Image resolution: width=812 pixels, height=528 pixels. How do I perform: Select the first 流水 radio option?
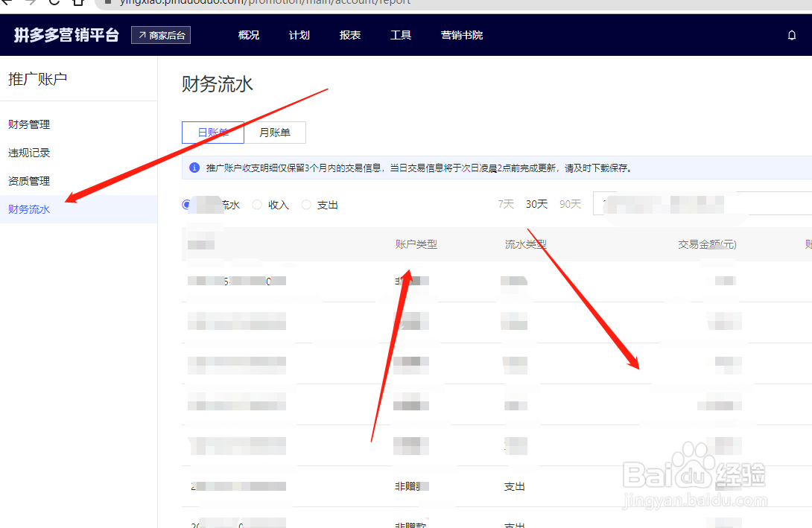click(x=186, y=205)
